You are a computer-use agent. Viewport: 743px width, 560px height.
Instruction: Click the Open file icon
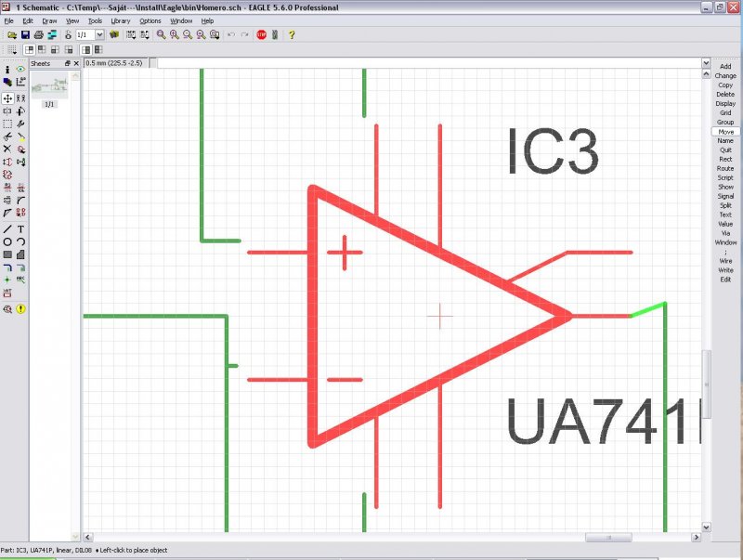tap(12, 34)
